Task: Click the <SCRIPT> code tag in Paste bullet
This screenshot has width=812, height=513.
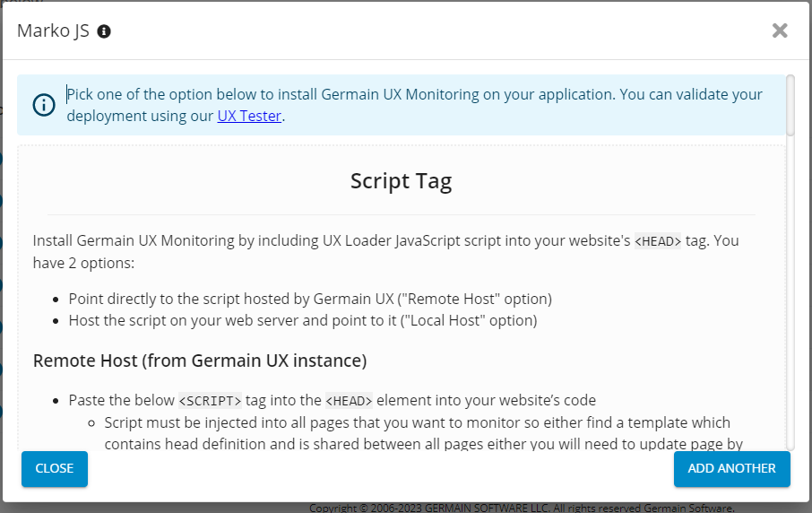Action: click(x=210, y=401)
